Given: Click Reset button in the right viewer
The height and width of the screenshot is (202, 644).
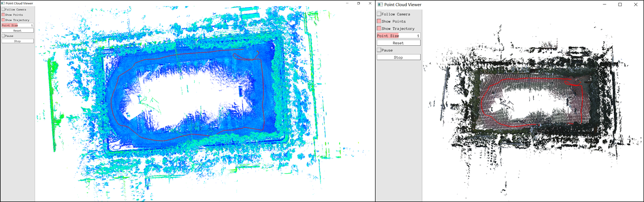Looking at the screenshot, I should [398, 43].
